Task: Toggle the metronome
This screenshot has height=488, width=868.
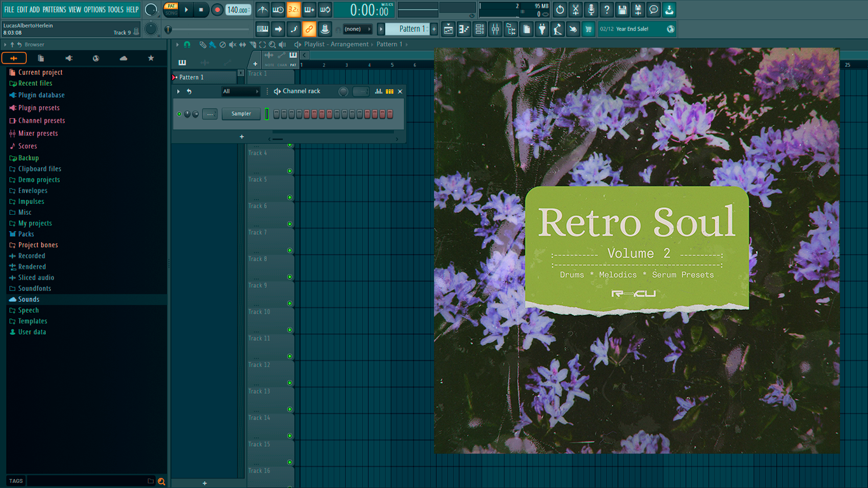Action: 263,10
